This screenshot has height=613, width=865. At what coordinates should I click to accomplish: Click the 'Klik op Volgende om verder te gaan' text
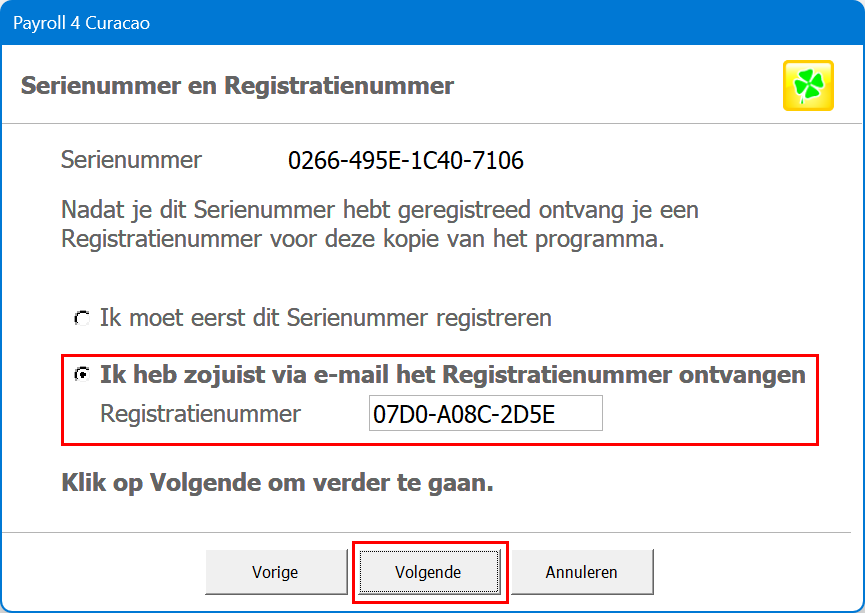point(277,484)
